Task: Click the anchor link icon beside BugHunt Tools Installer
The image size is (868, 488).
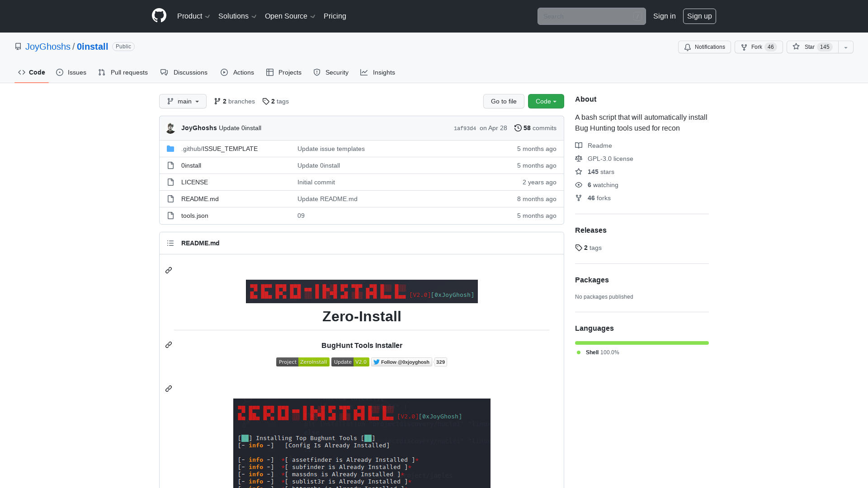Action: (169, 345)
